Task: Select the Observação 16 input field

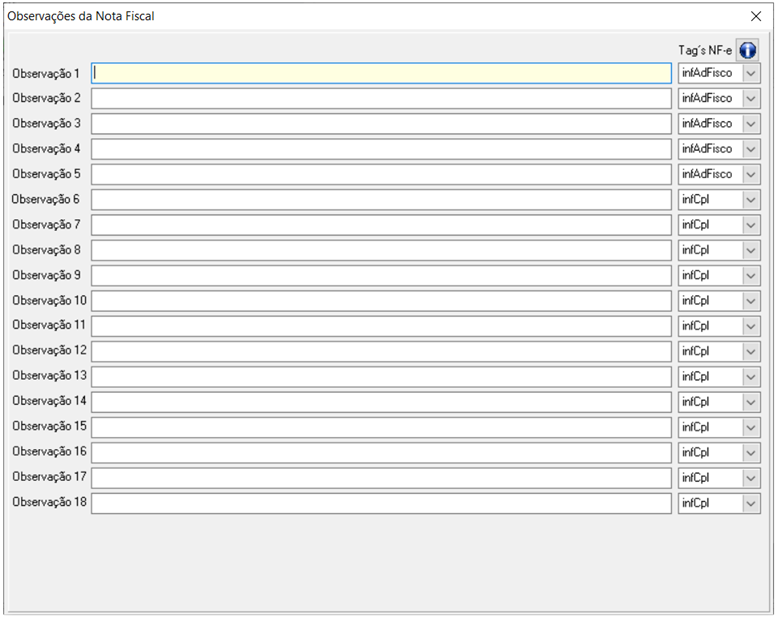Action: (x=381, y=452)
